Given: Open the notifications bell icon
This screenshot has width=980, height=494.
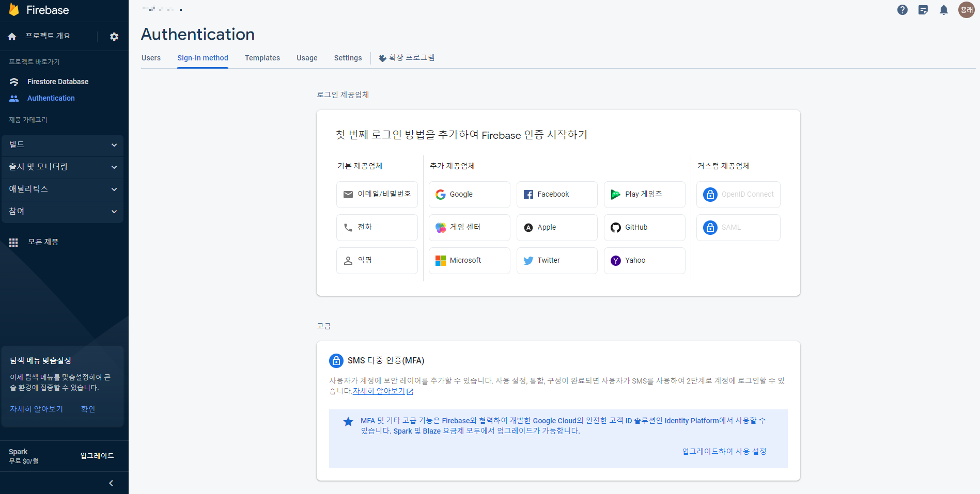Looking at the screenshot, I should coord(944,10).
